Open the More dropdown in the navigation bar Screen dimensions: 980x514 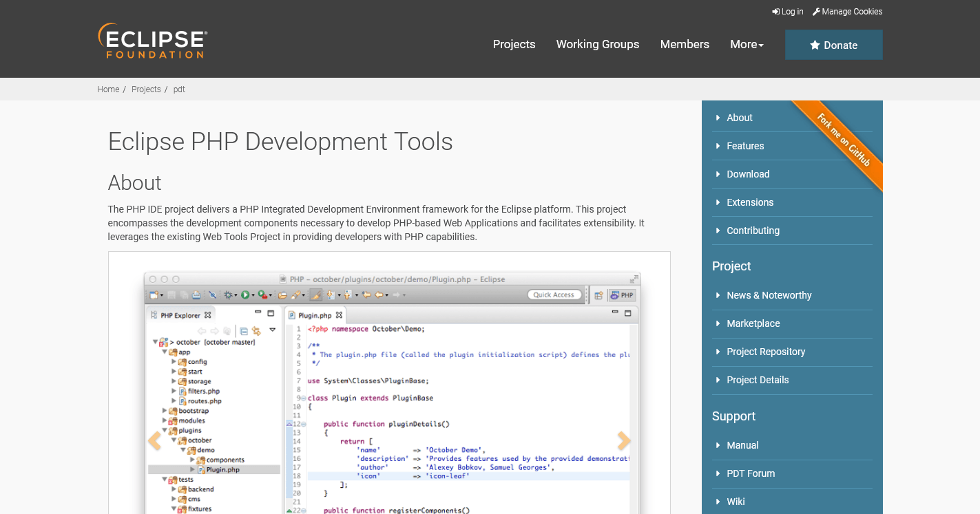coord(747,44)
